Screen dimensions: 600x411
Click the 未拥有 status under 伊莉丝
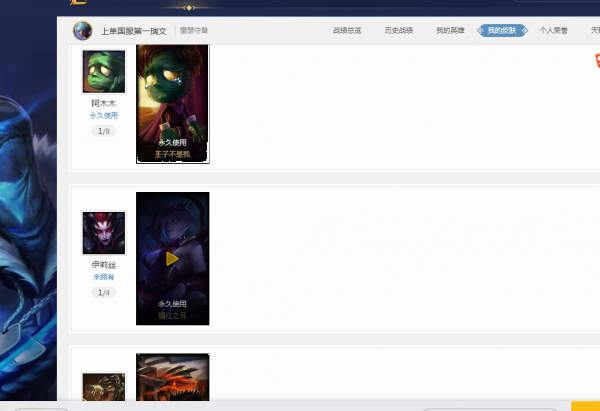click(104, 277)
